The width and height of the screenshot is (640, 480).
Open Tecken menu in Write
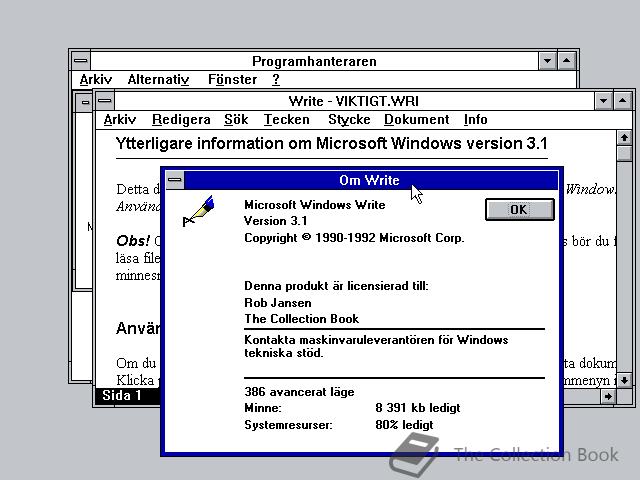[286, 120]
